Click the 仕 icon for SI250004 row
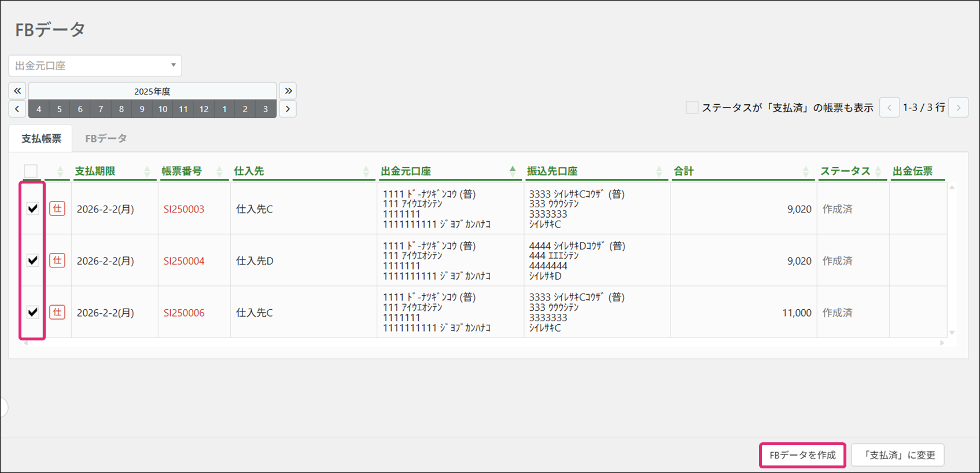 coord(57,261)
